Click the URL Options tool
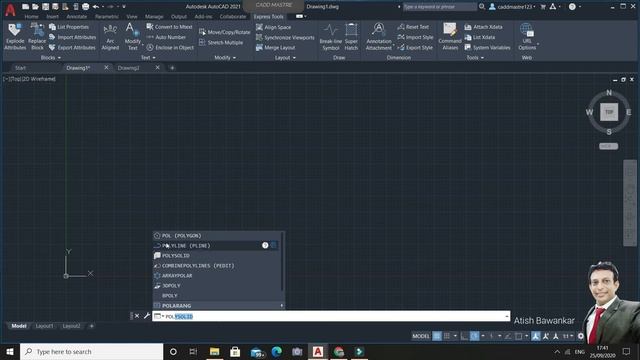Viewport: 640px width, 360px height. tap(527, 36)
